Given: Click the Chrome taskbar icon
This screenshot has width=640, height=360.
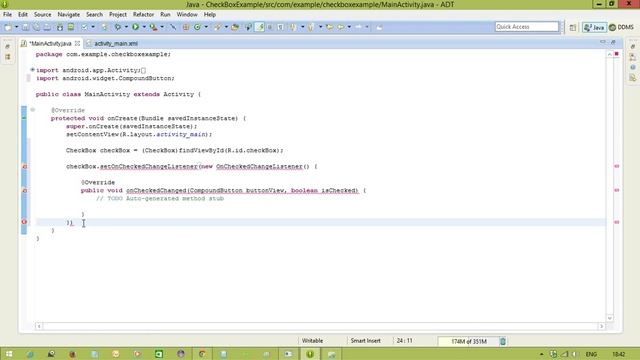Looking at the screenshot, I should [202, 354].
